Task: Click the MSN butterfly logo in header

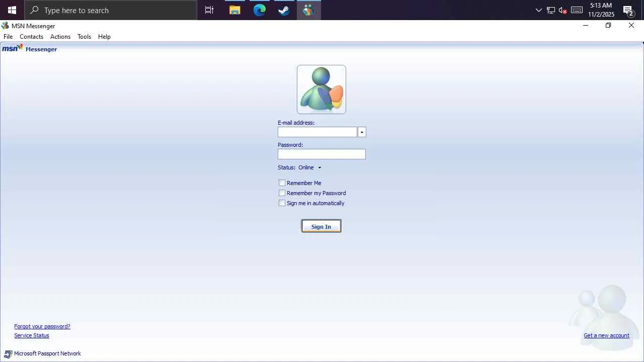Action: (13, 48)
